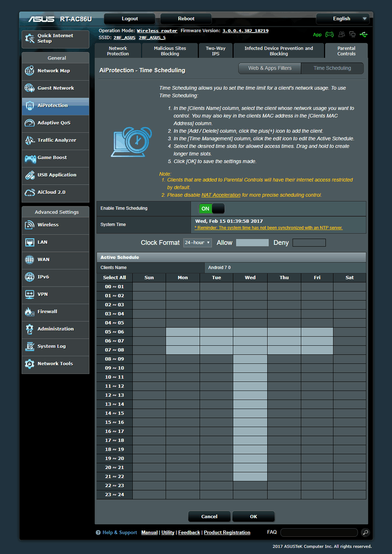This screenshot has width=392, height=554.
Task: Toggle Enable Time Scheduling switch off
Action: click(x=212, y=209)
